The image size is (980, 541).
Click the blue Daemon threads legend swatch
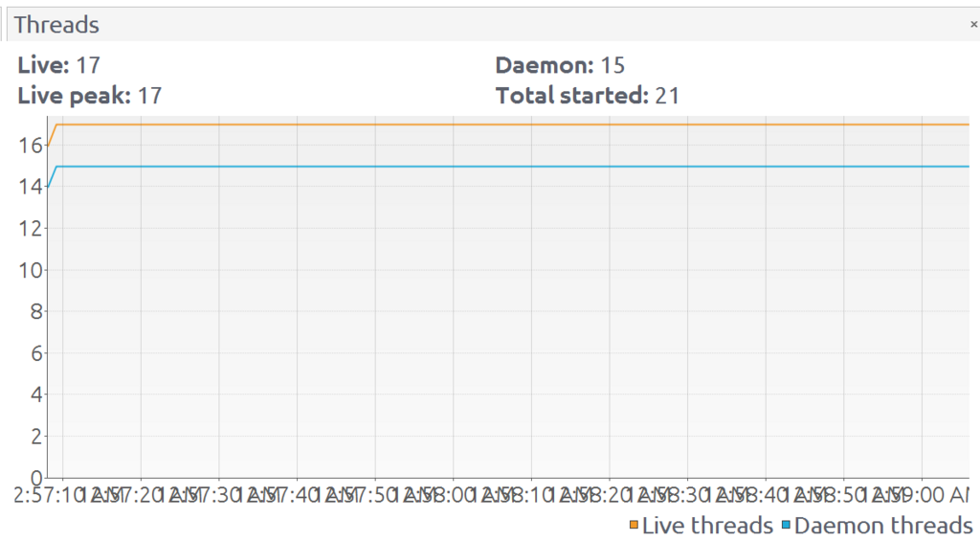click(x=787, y=525)
